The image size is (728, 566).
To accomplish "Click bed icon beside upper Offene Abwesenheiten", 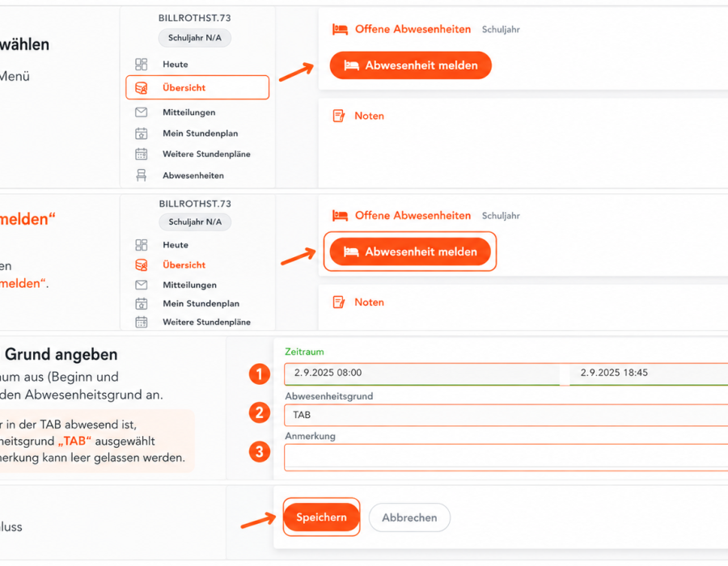I will click(x=341, y=29).
